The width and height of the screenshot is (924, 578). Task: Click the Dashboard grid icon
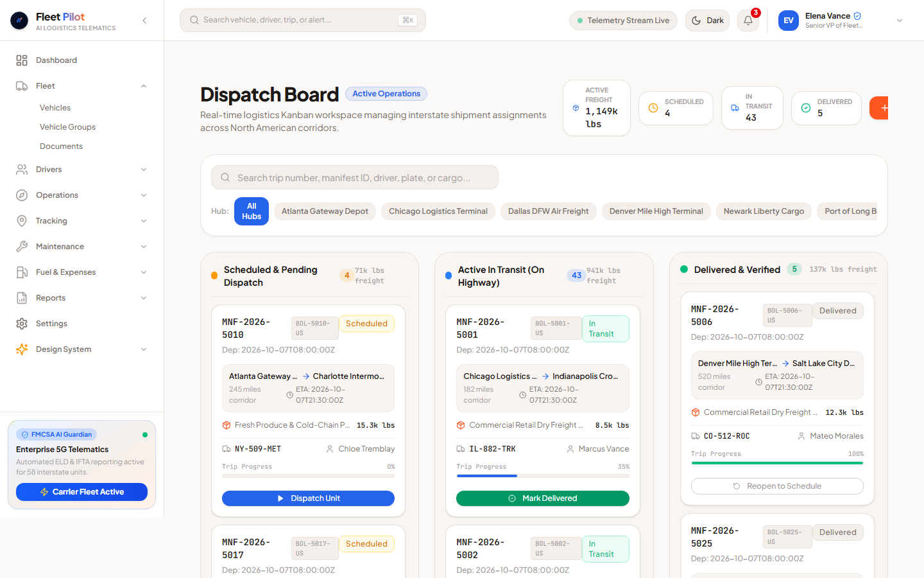(22, 60)
